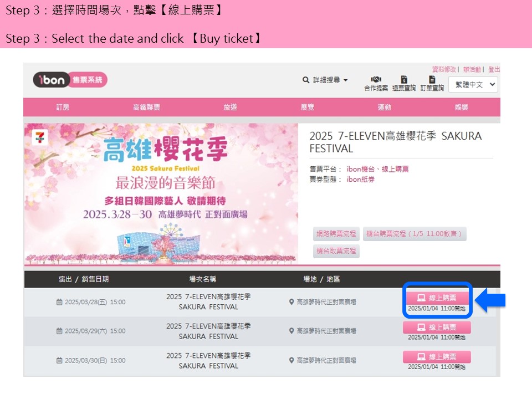Viewport: 532px width, 399px height.
Task: Click the 票券型態： label
Action: click(x=325, y=180)
